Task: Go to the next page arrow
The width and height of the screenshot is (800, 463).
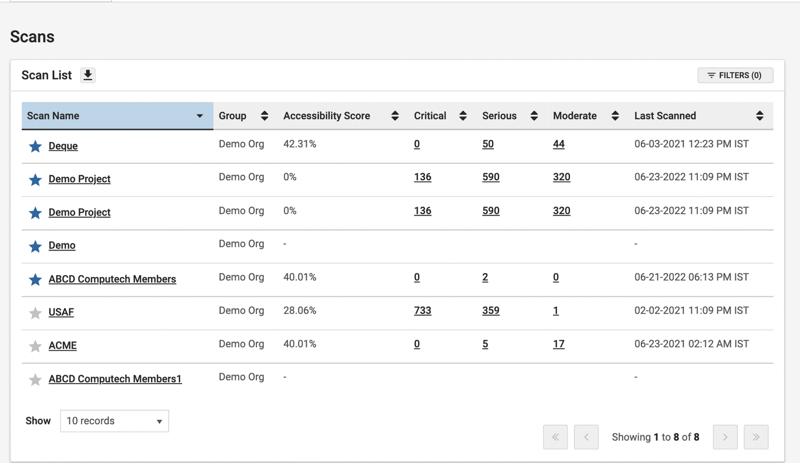Action: click(x=725, y=437)
